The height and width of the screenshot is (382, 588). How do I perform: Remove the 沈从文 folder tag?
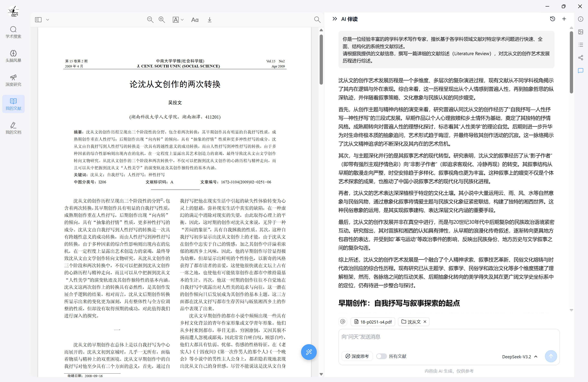pyautogui.click(x=425, y=322)
